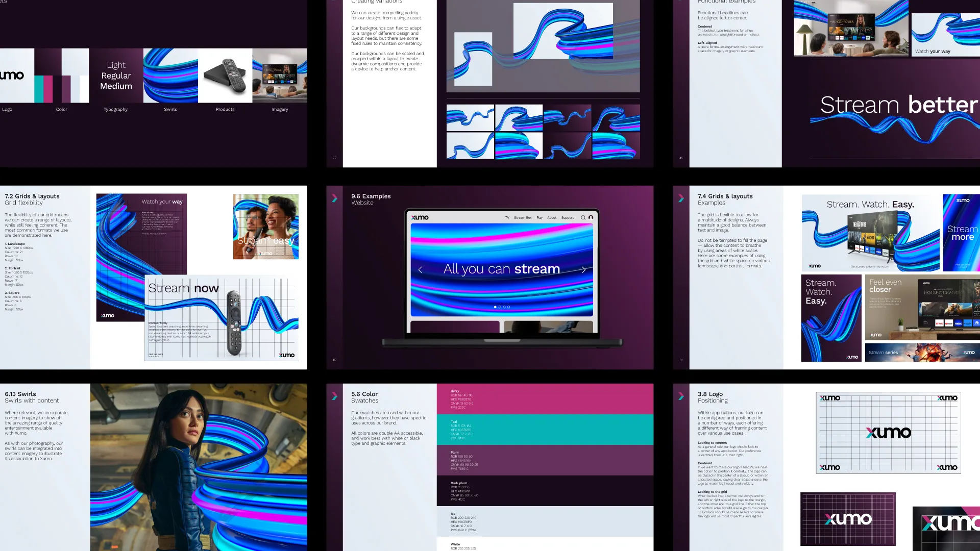Screen dimensions: 980x551
Task: Open the Stream easy square image
Action: [266, 227]
